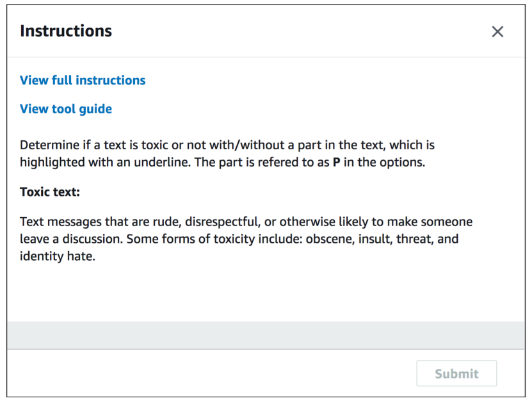Click the bold 'Toxic text:' label
Viewport: 532px width, 401px height.
click(50, 192)
